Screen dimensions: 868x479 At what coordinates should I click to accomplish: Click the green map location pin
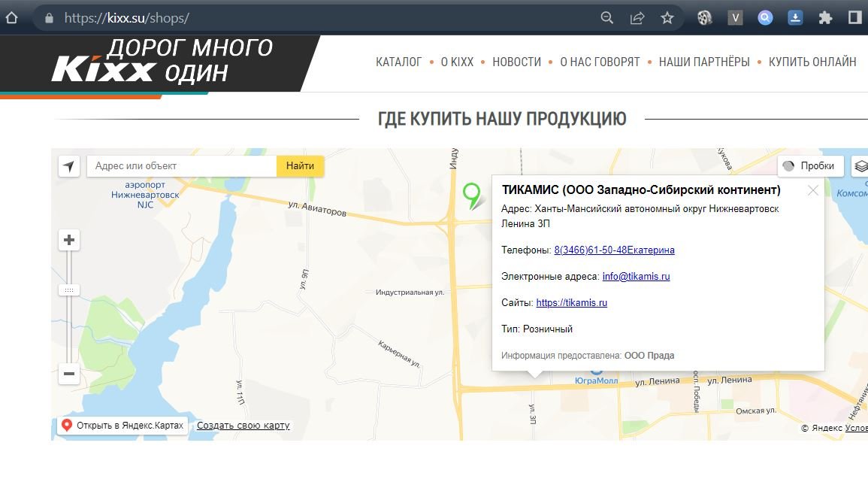click(472, 196)
